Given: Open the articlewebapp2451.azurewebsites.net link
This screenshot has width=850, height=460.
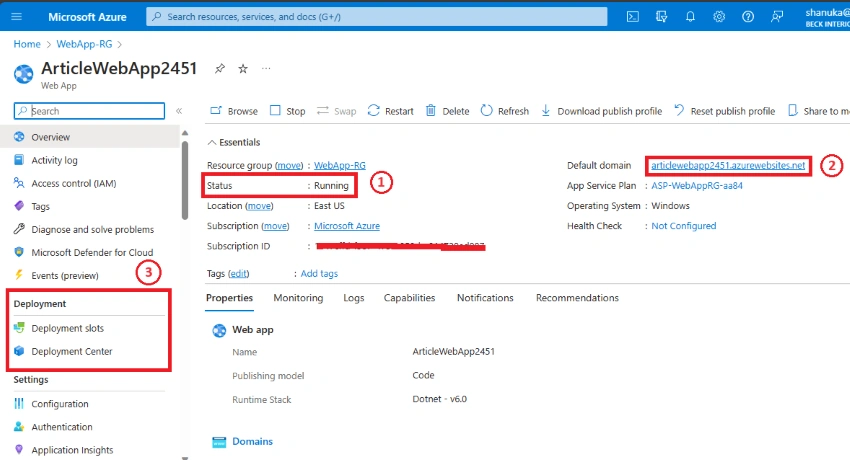Looking at the screenshot, I should 728,165.
